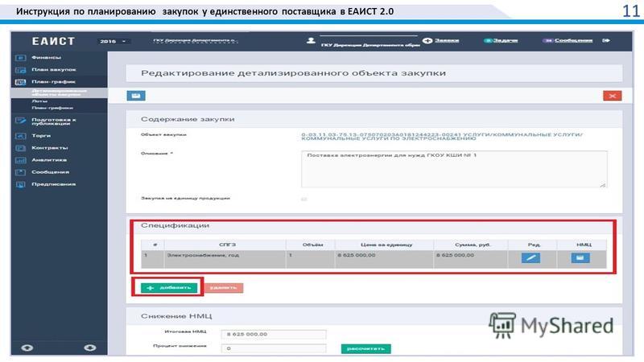Open the Аналитика menu section
The width and height of the screenshot is (644, 362).
click(x=49, y=159)
